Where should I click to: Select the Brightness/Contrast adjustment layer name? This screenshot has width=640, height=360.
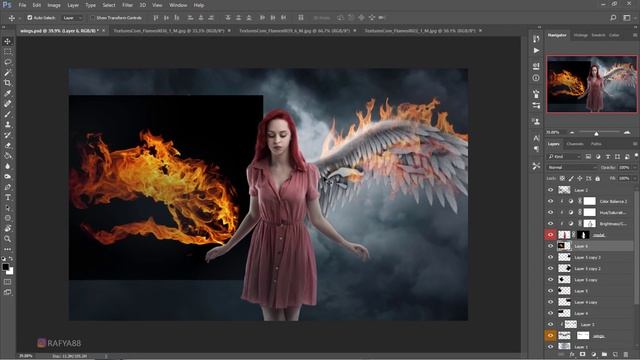pos(613,224)
